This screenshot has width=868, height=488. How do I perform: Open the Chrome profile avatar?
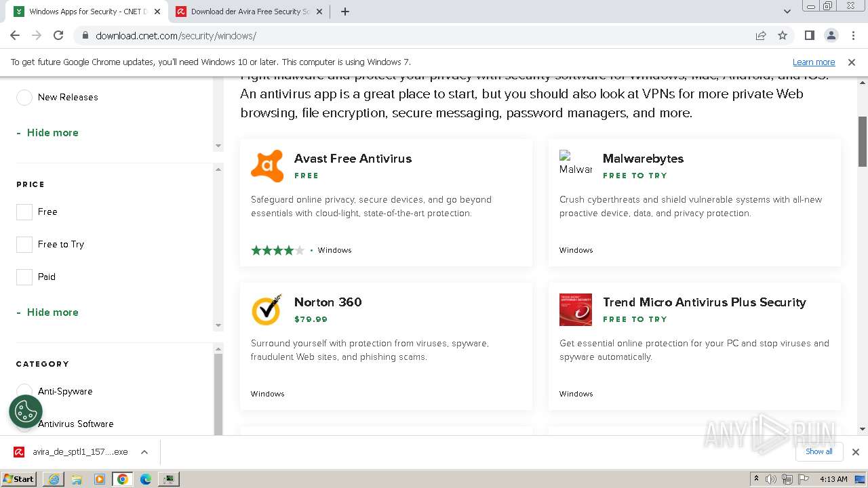pos(831,35)
